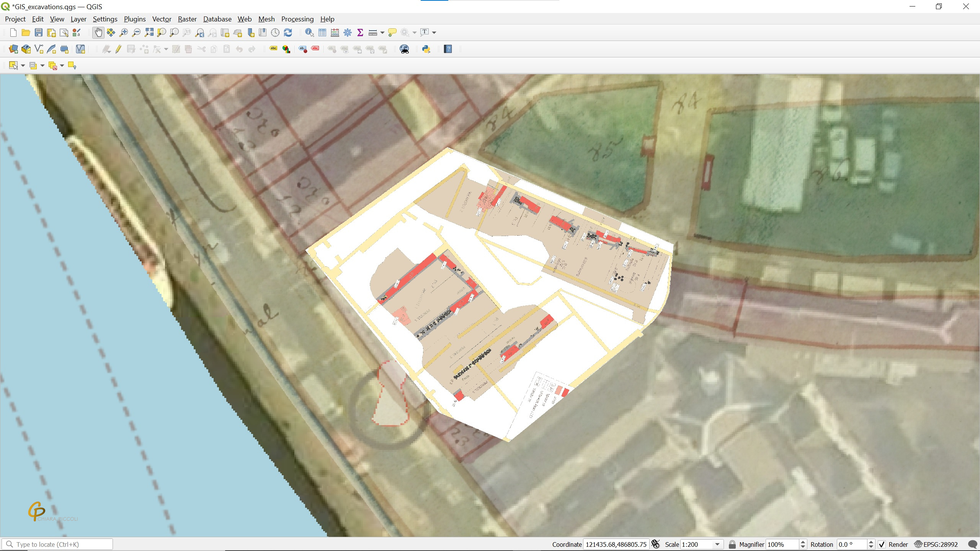This screenshot has height=551, width=980.
Task: Open the Vector menu
Action: pyautogui.click(x=162, y=19)
